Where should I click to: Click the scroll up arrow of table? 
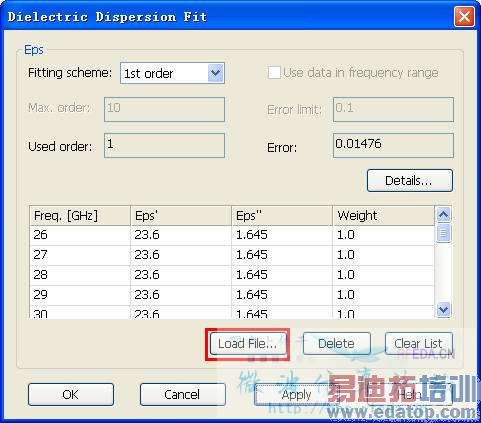point(443,215)
